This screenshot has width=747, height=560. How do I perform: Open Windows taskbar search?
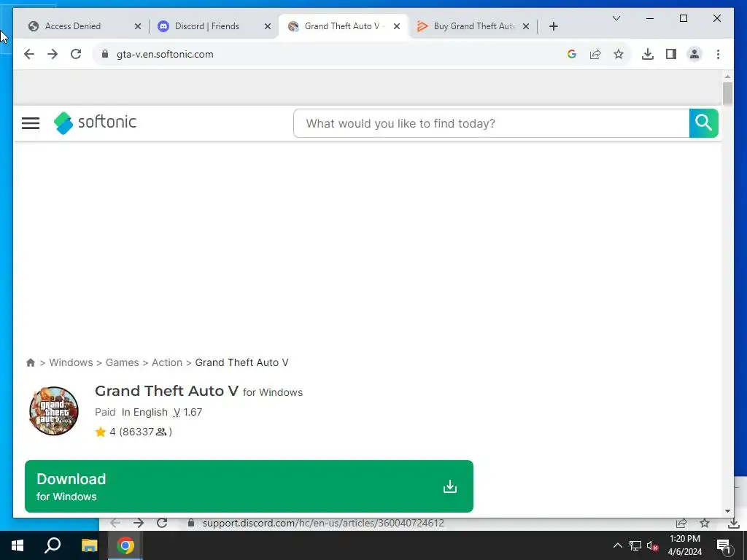coord(53,545)
